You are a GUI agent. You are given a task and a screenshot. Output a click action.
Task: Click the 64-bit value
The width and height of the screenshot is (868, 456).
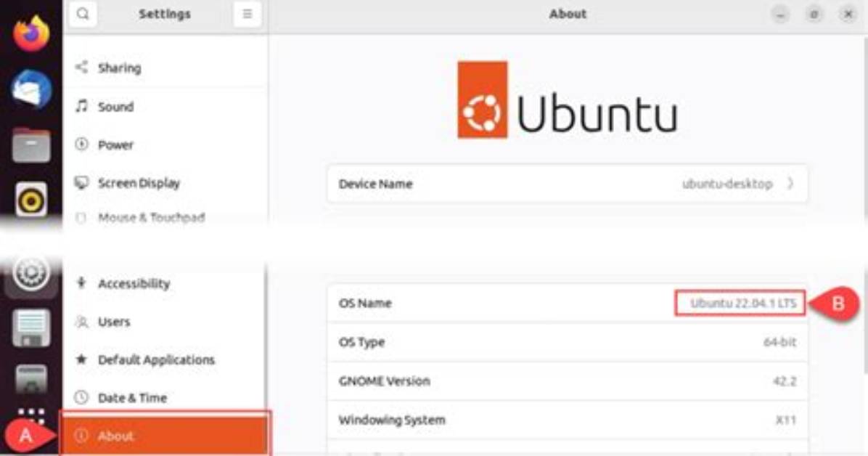(x=779, y=342)
